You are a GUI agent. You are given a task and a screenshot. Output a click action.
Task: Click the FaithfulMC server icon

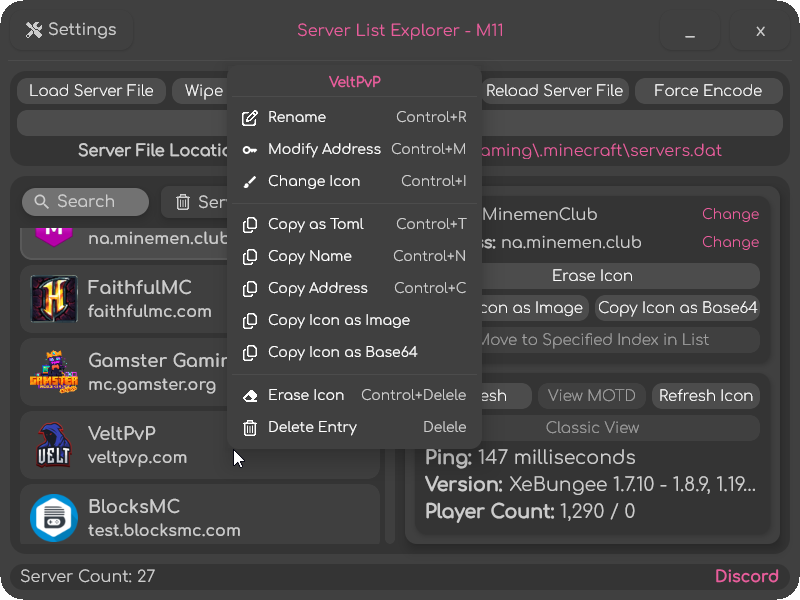pyautogui.click(x=54, y=299)
